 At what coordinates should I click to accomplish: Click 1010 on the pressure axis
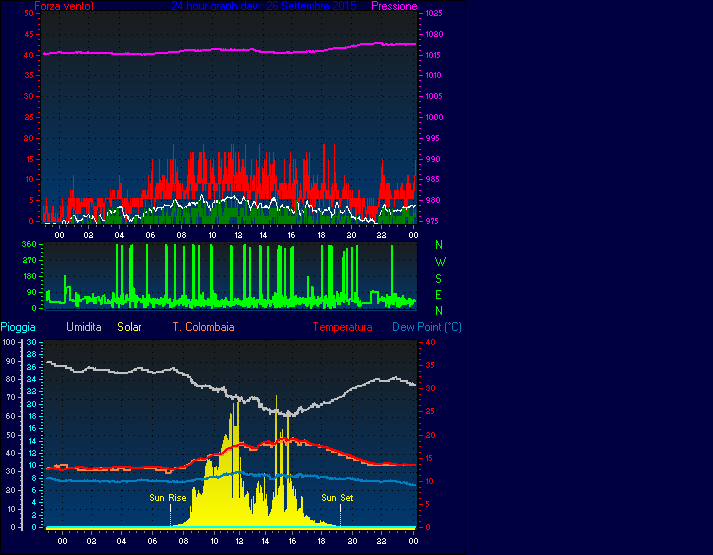[x=434, y=75]
